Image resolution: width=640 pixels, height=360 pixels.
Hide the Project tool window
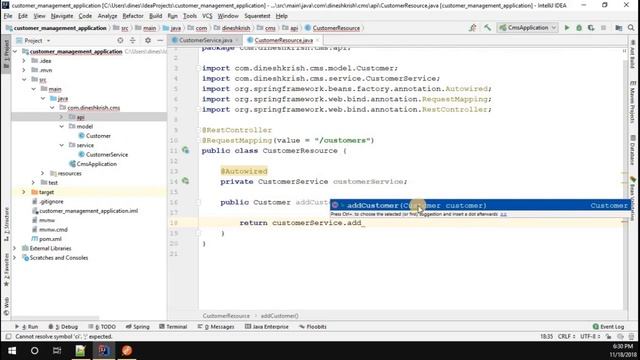tap(160, 40)
